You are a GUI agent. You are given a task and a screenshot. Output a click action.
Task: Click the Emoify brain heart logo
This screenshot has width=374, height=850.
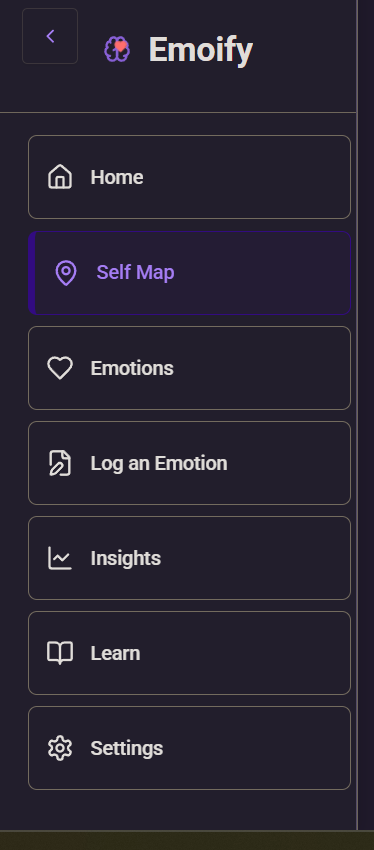click(117, 49)
